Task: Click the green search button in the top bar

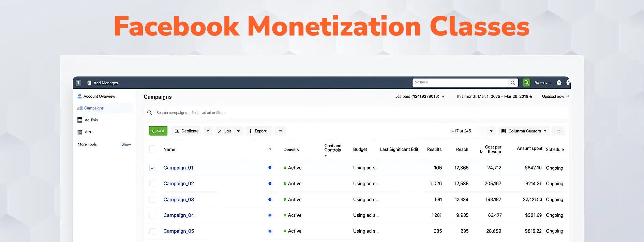Action: [x=527, y=83]
